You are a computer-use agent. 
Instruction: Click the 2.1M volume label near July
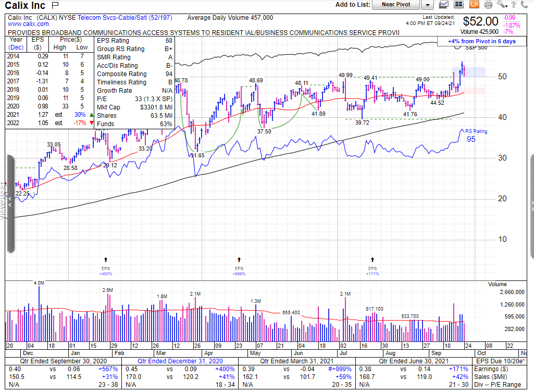(345, 294)
